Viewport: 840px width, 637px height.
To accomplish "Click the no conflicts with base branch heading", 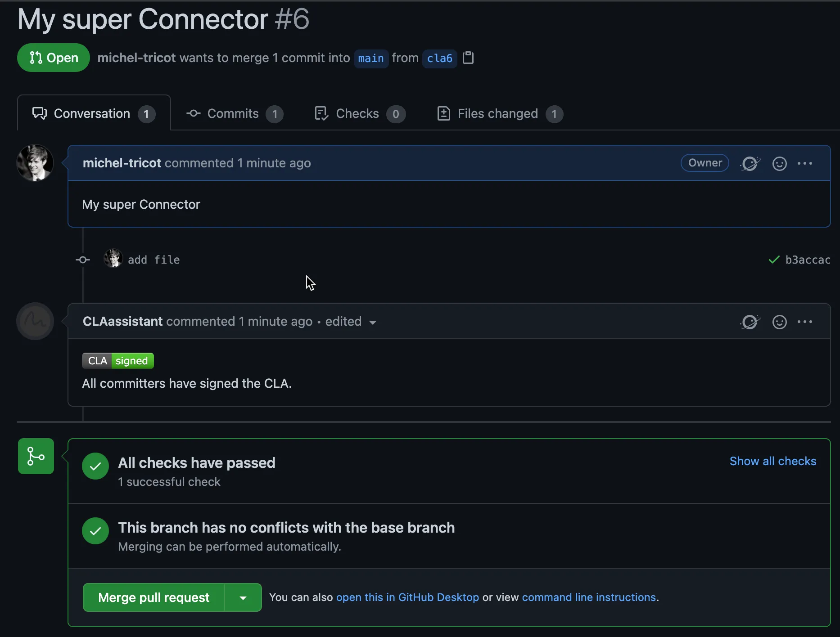I will [x=286, y=527].
